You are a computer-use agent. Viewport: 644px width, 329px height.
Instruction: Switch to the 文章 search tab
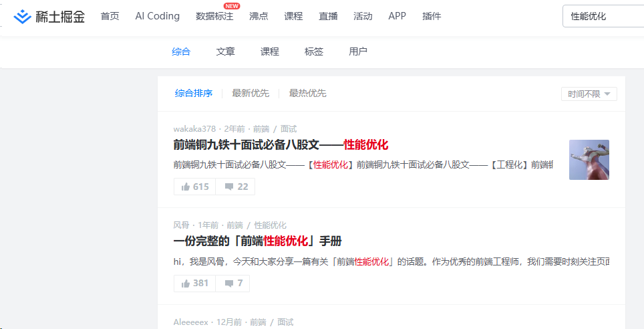[225, 51]
